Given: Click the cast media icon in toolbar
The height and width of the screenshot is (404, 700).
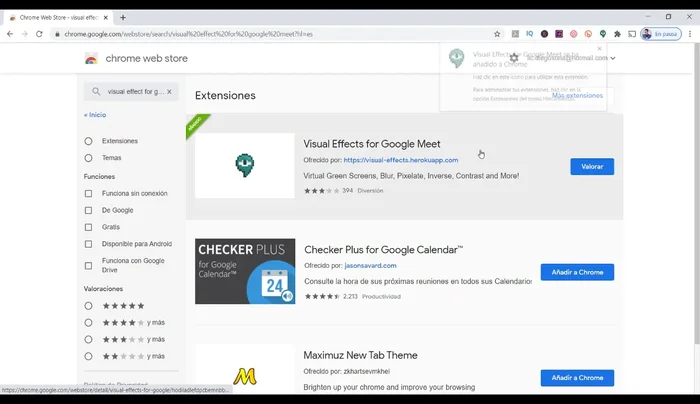Looking at the screenshot, I should click(632, 34).
